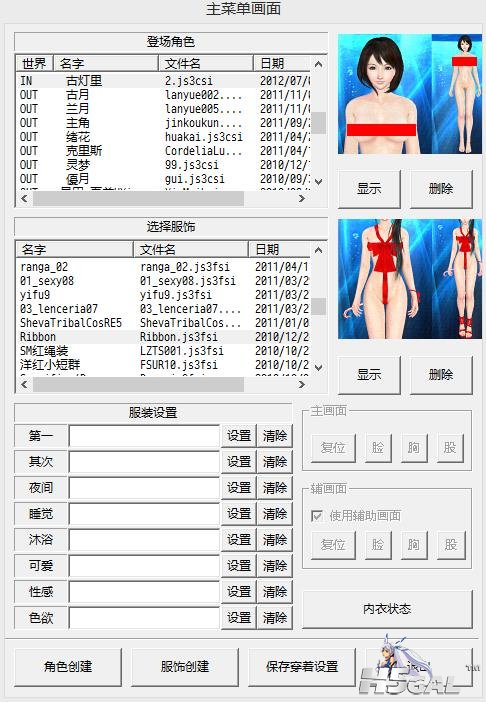Click 保存穿着设置 save button
Screen dimensions: 486x702
click(x=302, y=667)
